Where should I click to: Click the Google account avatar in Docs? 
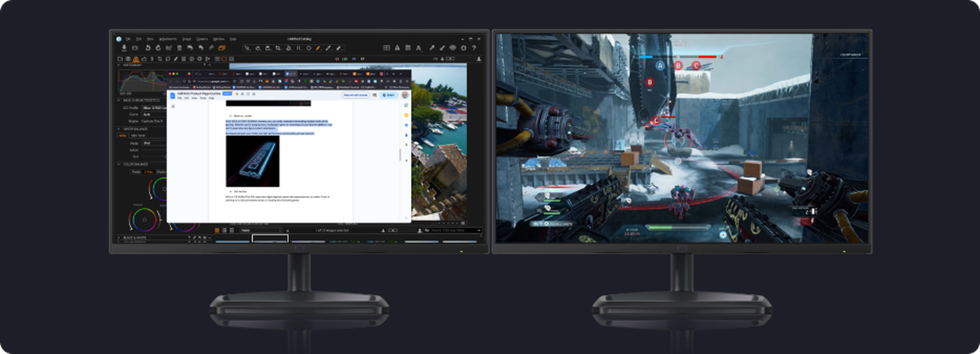click(405, 95)
